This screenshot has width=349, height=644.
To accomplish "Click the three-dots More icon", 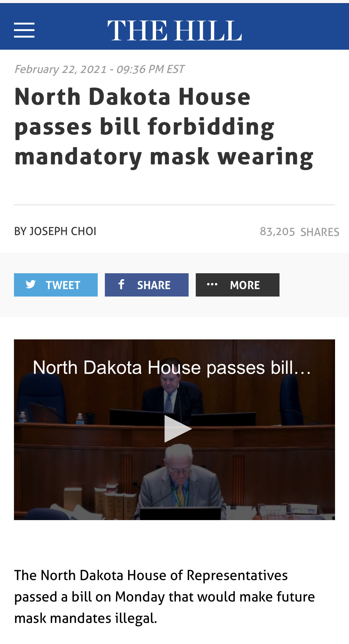I will pos(212,284).
